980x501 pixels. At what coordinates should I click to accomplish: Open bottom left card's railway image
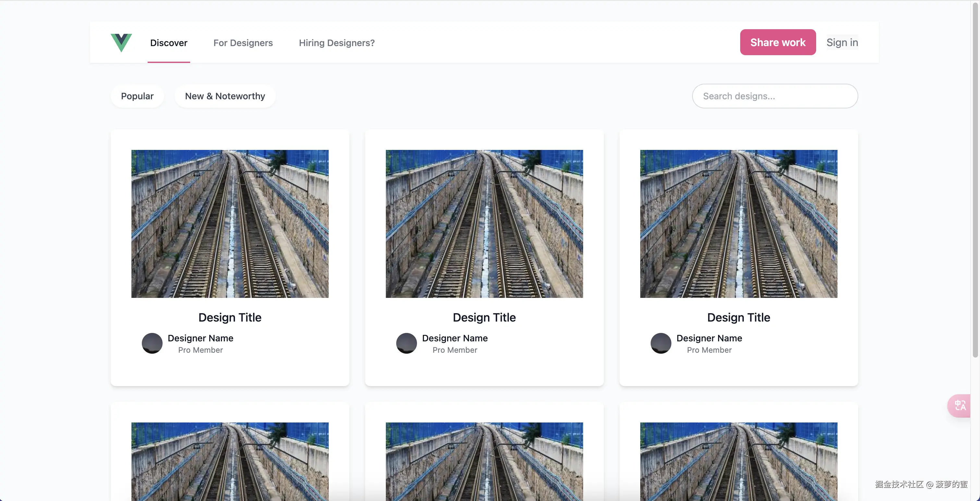(x=230, y=461)
